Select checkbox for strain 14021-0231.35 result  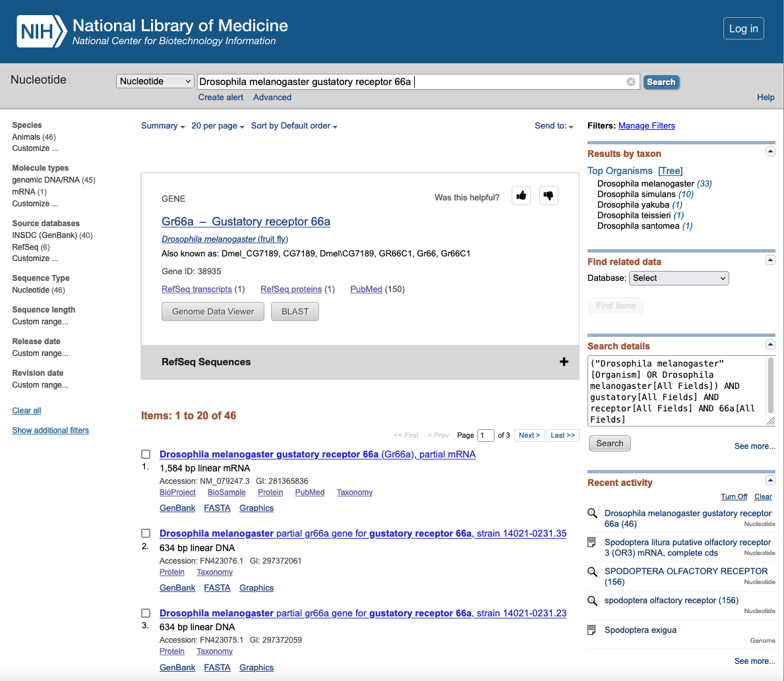pos(146,533)
